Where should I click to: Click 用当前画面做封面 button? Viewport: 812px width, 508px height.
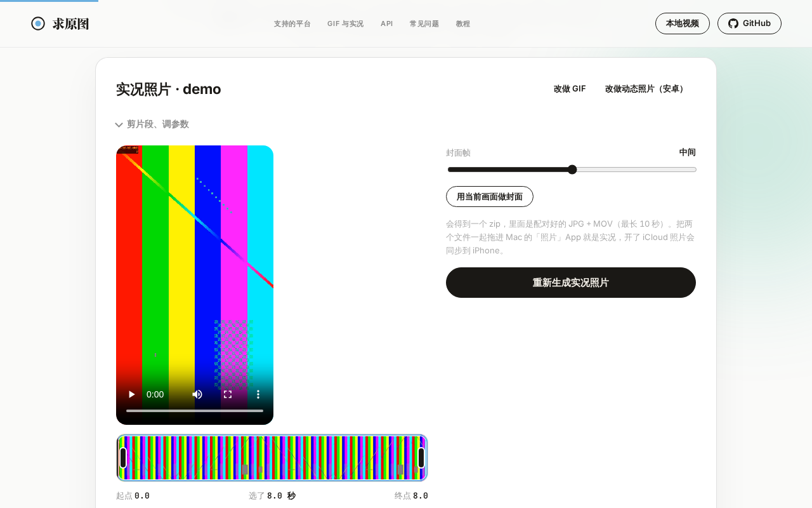pyautogui.click(x=490, y=196)
